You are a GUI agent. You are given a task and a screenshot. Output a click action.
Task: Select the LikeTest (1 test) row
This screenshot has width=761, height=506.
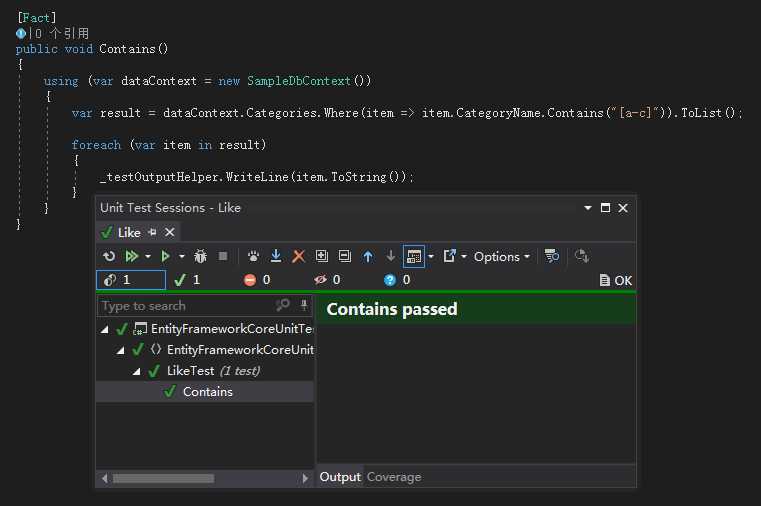[x=205, y=371]
